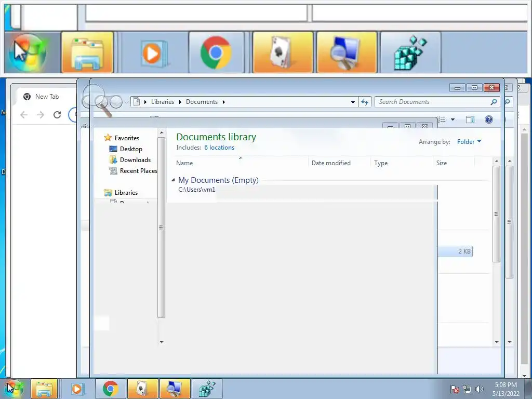Open the volume speaker tray icon
Screen dimensions: 532x399
coord(479,389)
